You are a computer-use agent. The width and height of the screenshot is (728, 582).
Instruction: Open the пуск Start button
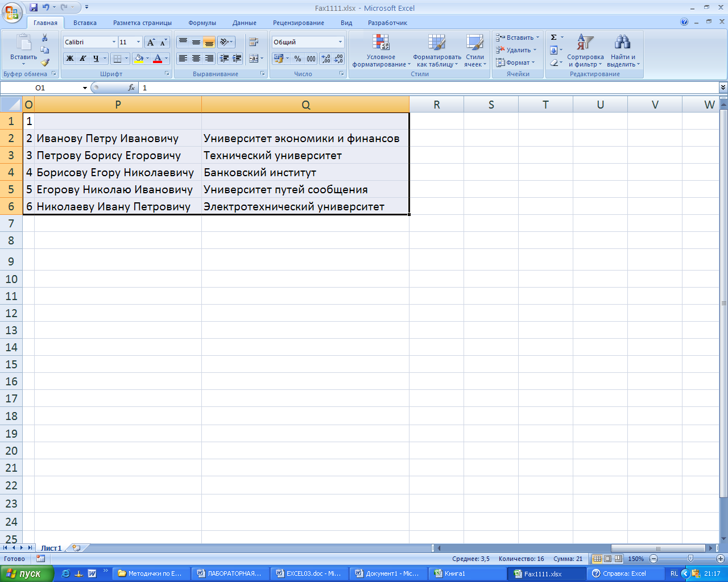tap(27, 573)
